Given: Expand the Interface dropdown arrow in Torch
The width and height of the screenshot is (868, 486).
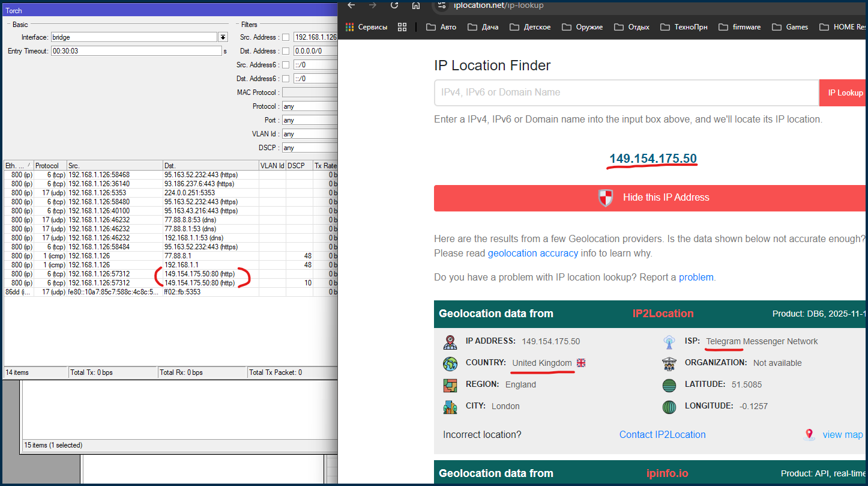Looking at the screenshot, I should point(223,37).
